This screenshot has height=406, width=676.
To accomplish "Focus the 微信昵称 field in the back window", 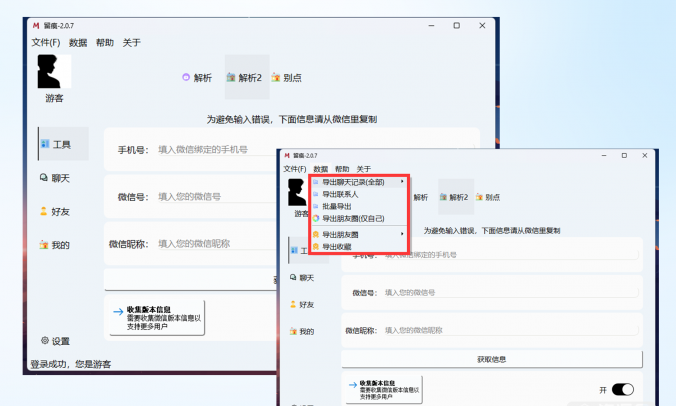I will [216, 244].
